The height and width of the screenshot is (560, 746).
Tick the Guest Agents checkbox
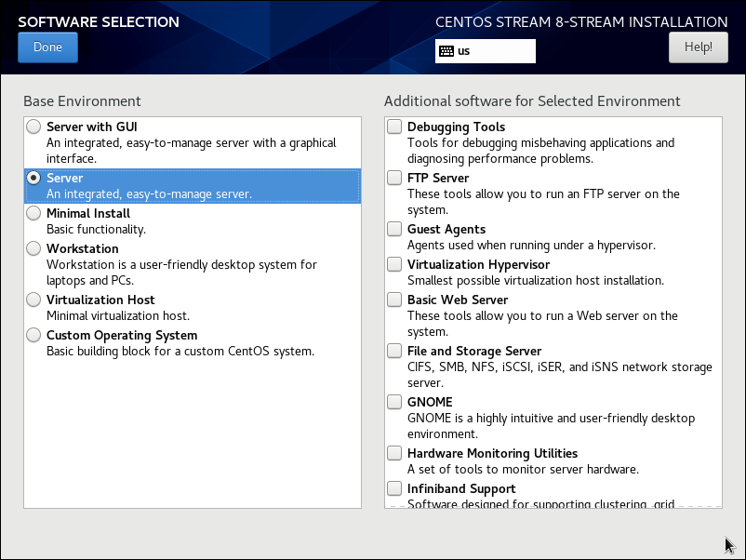(x=395, y=229)
